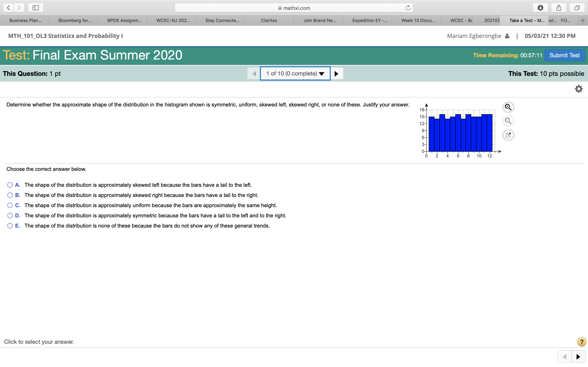588x367 pixels.
Task: Select answer A, skewed left
Action: (x=10, y=185)
